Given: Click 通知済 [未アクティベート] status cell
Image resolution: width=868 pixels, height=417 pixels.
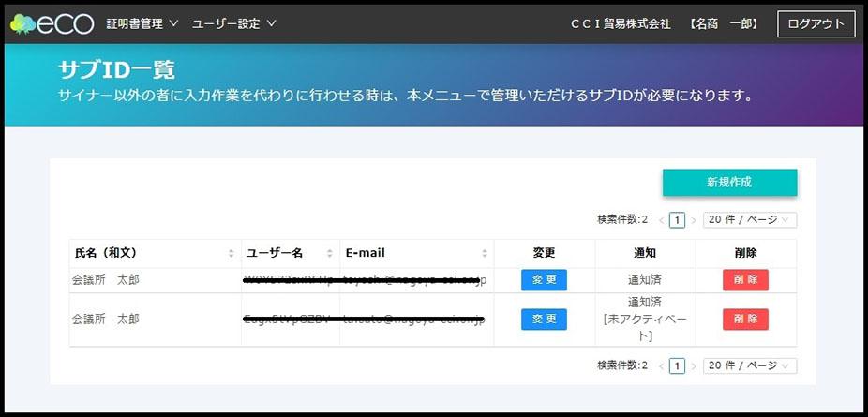Looking at the screenshot, I should (645, 320).
